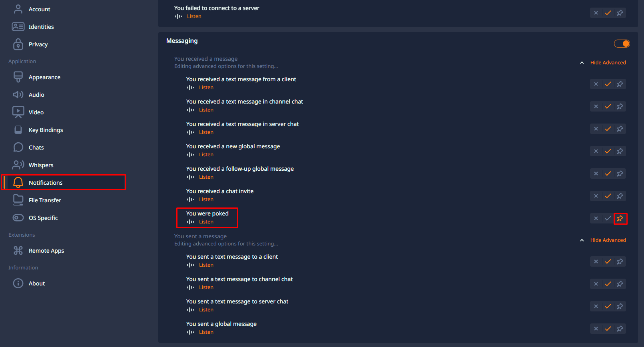Toggle the Messaging notifications switch off

point(622,44)
